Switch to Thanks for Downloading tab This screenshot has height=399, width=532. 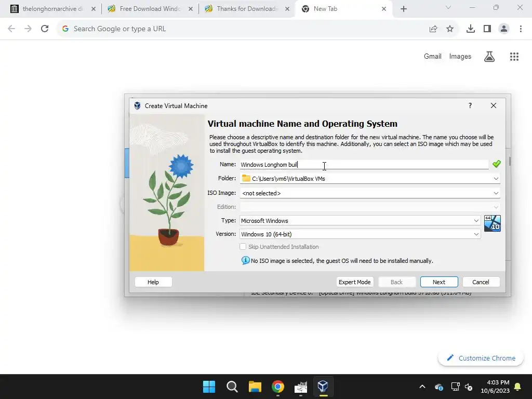(247, 9)
